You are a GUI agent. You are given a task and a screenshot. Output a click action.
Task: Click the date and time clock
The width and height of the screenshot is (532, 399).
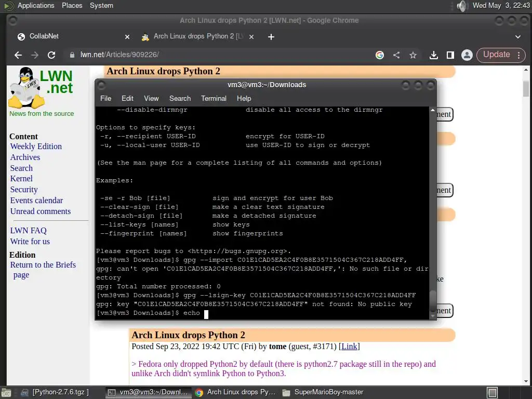501,5
